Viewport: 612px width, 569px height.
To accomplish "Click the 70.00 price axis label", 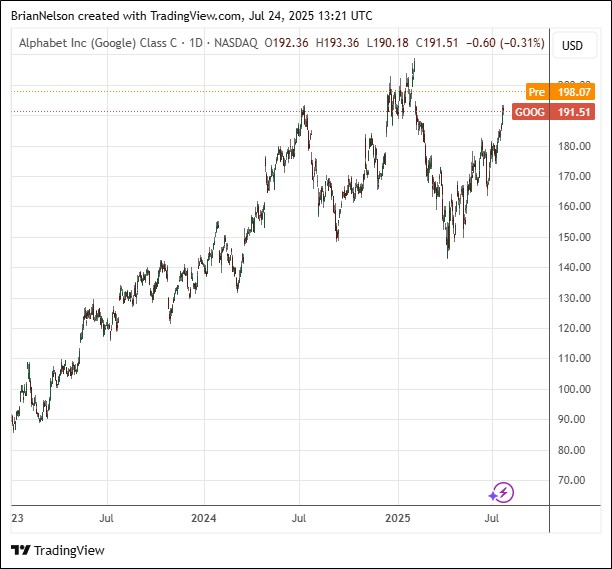I will (571, 480).
